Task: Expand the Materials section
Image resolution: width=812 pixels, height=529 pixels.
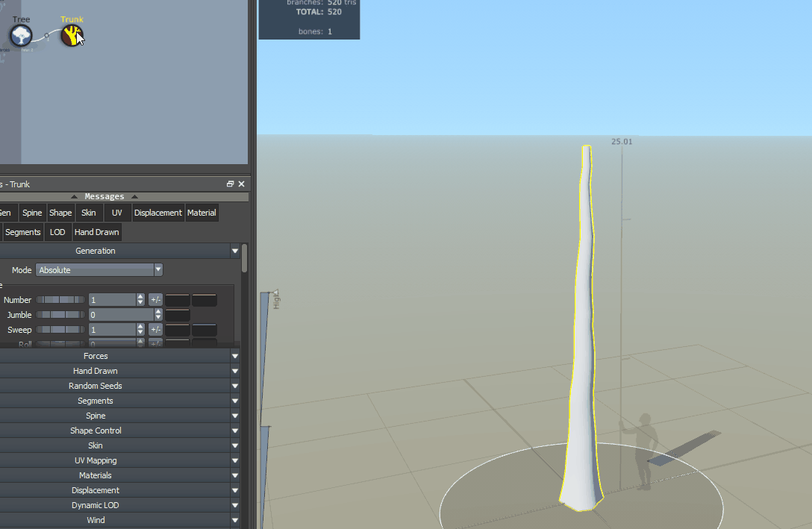Action: (119, 476)
